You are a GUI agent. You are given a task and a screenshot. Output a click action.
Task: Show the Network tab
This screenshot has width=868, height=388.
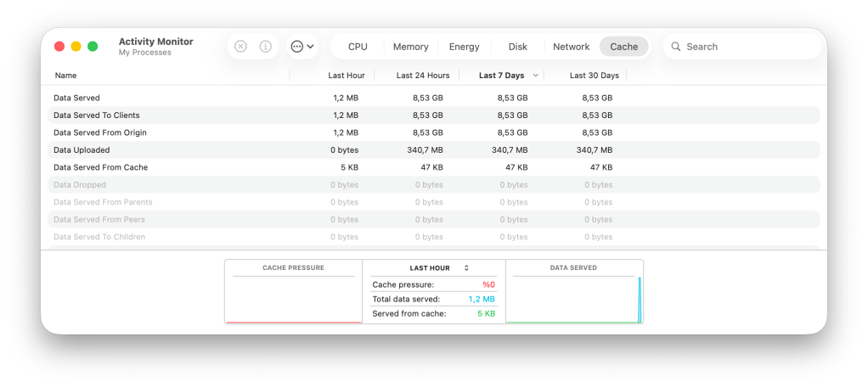coord(571,47)
